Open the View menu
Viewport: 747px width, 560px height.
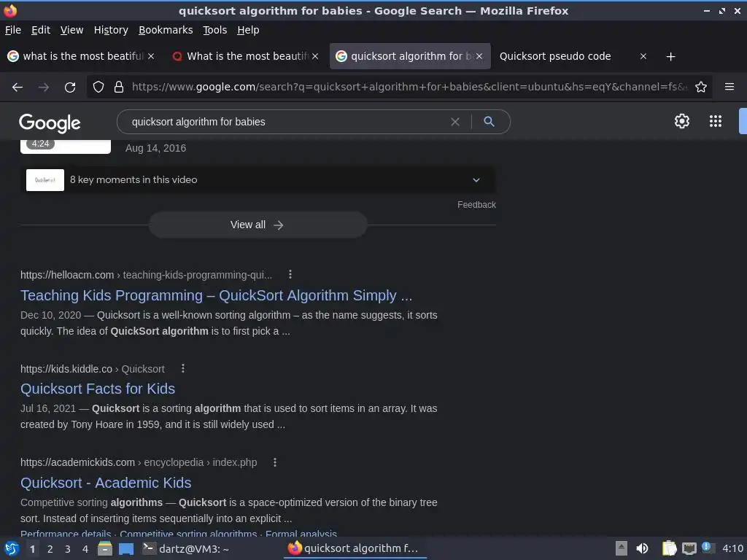click(71, 30)
